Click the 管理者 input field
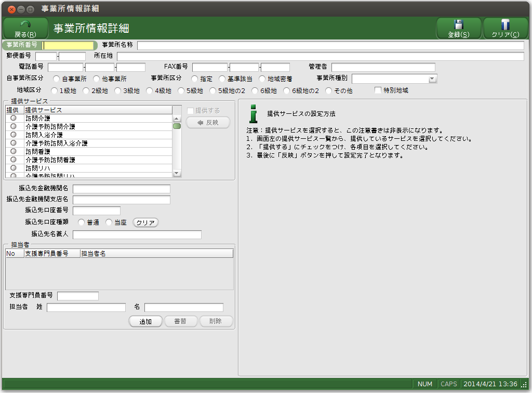Viewport: 532px width, 393px height. click(x=383, y=67)
